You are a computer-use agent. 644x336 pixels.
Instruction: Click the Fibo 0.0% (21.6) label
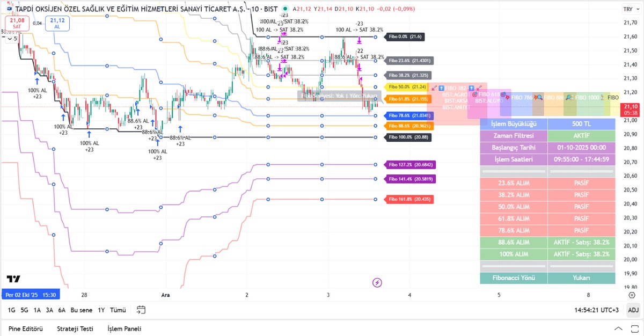[406, 36]
